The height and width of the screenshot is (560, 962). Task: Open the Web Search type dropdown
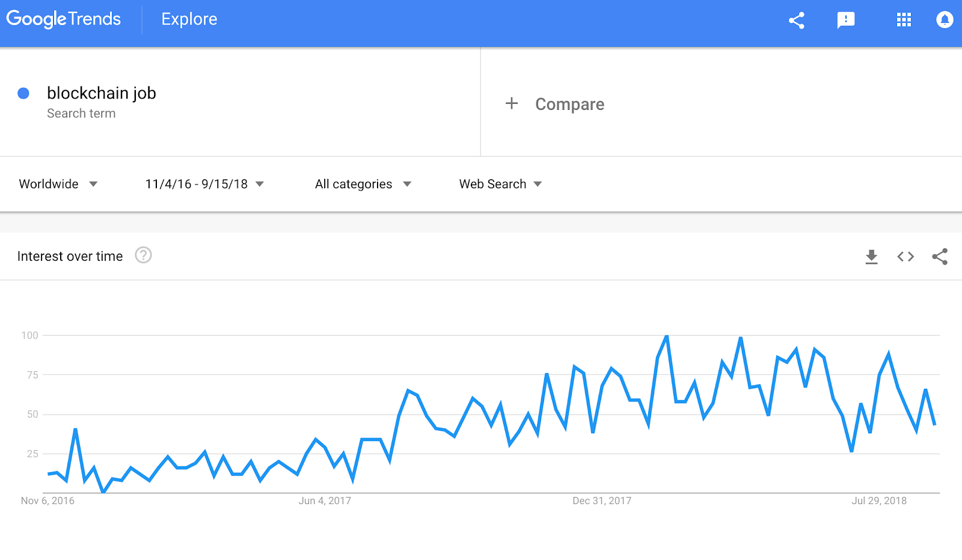pyautogui.click(x=501, y=184)
